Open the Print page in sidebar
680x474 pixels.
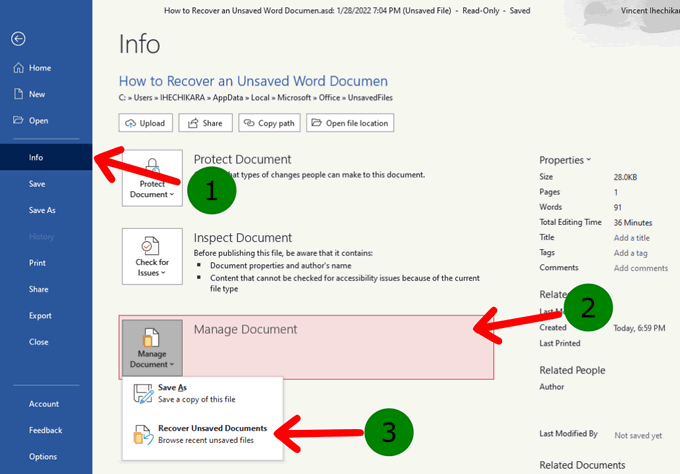[x=38, y=263]
